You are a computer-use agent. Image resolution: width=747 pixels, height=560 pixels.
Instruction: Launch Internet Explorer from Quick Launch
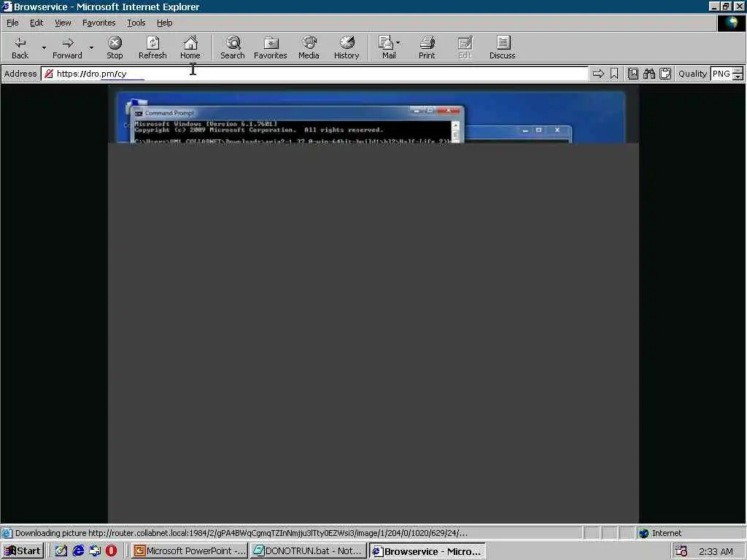pyautogui.click(x=78, y=551)
